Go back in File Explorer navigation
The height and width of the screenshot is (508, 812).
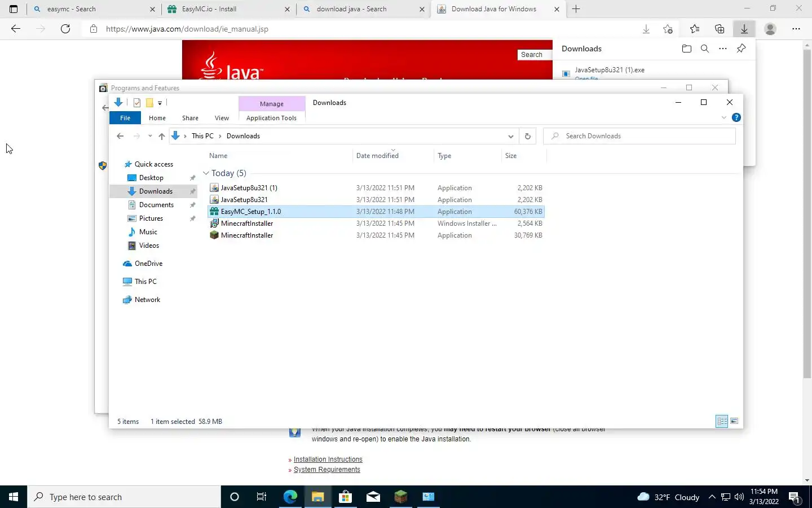pyautogui.click(x=120, y=136)
